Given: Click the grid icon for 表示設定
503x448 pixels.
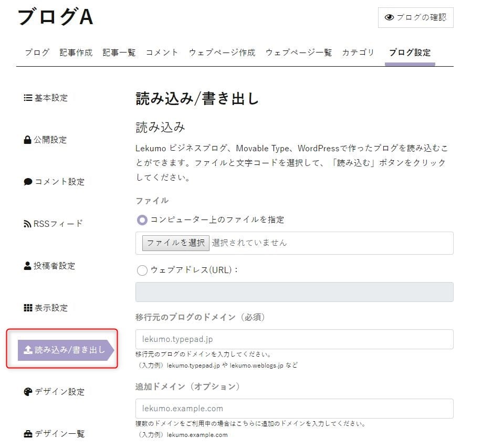Looking at the screenshot, I should [x=28, y=308].
